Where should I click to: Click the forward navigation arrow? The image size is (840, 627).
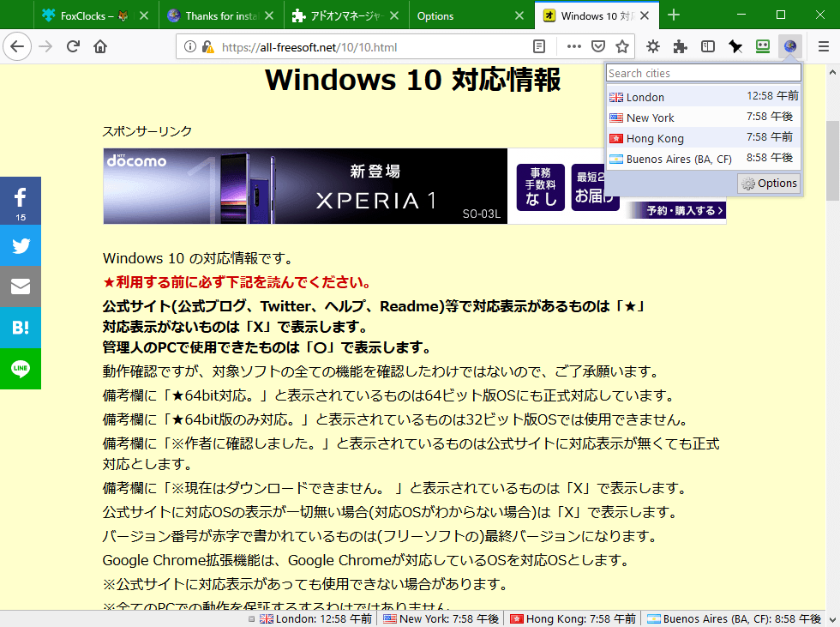point(45,46)
